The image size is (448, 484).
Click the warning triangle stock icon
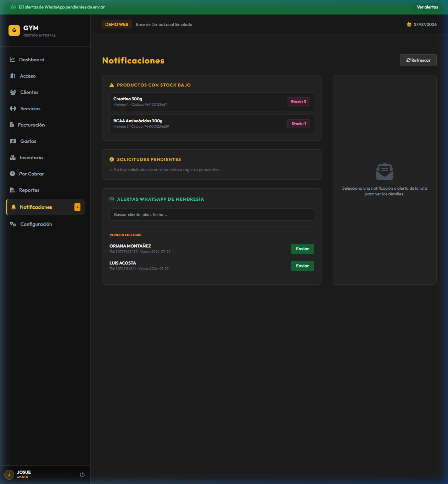coord(112,85)
